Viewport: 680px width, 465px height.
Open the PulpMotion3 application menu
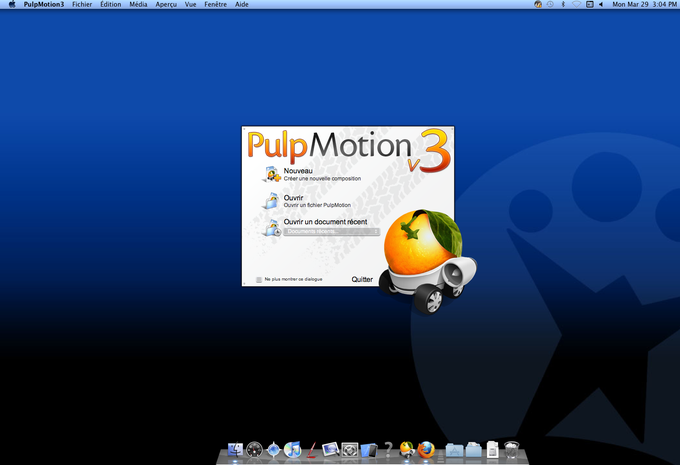pyautogui.click(x=44, y=4)
